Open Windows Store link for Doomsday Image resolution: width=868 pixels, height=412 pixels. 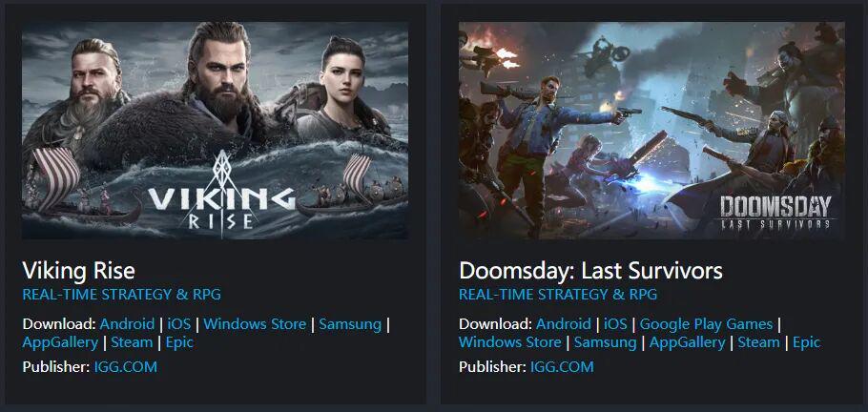pos(510,342)
